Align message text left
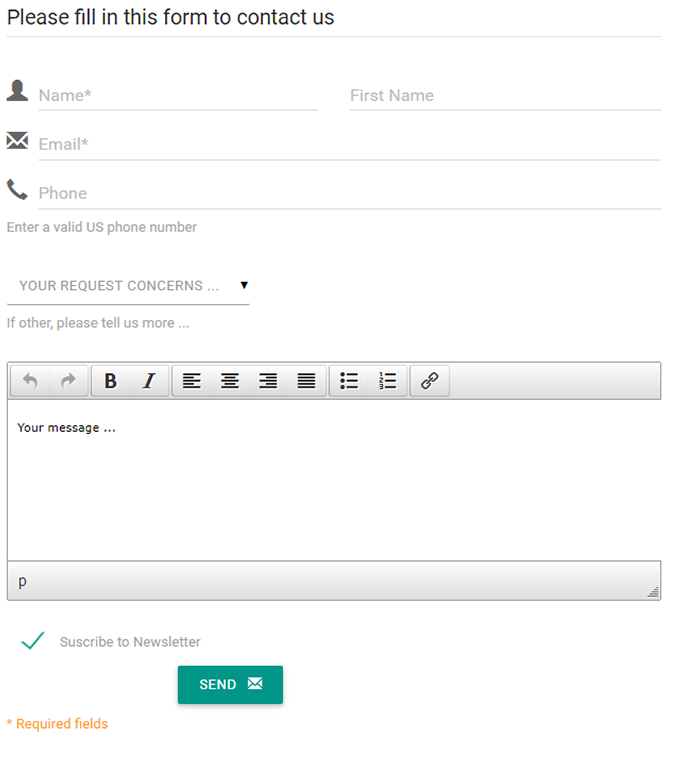Viewport: 682px width, 768px height. click(x=192, y=381)
